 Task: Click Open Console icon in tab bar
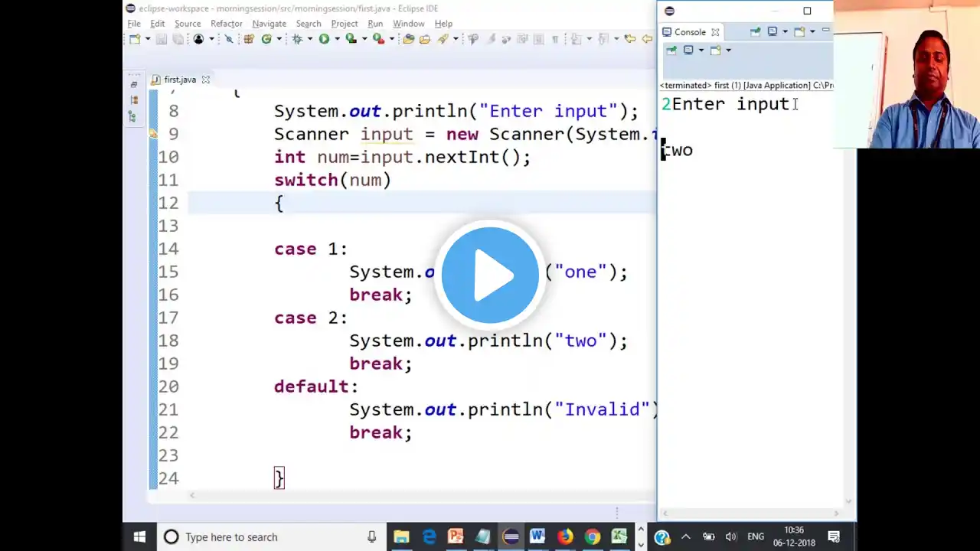click(799, 31)
